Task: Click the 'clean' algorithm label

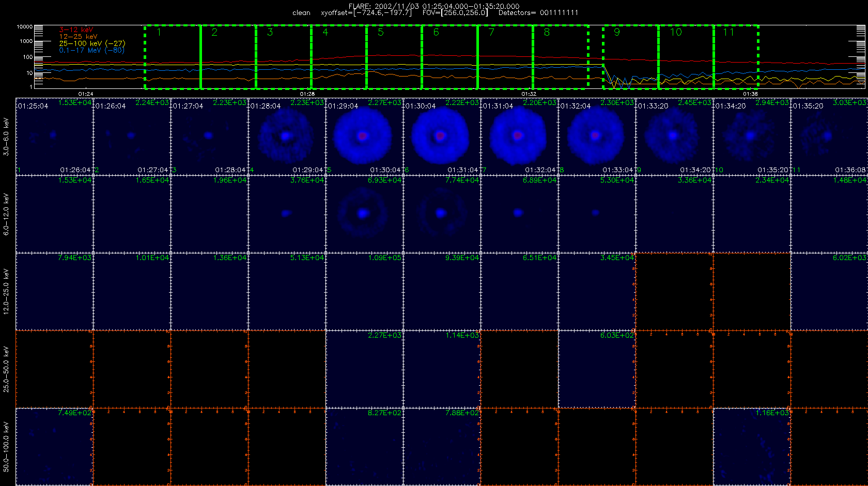Action: coord(301,13)
